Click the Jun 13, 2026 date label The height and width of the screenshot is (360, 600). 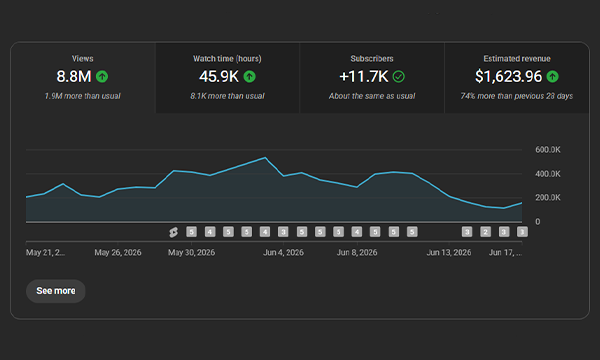click(449, 252)
